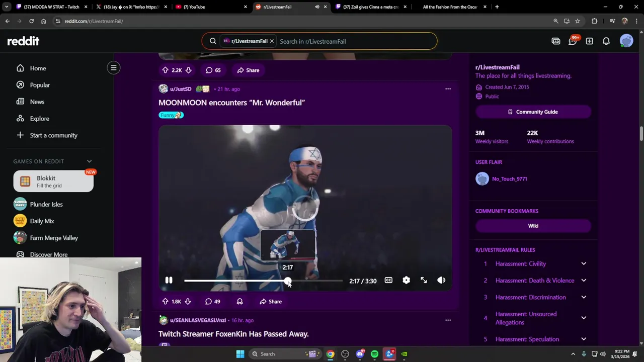
Task: Switch to the YouTube tab
Action: click(211, 7)
